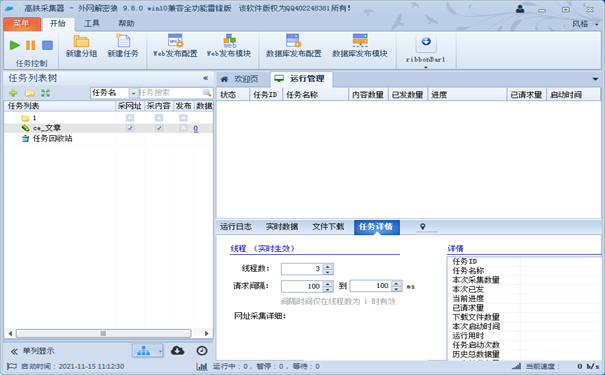The image size is (605, 375).
Task: Open the 菜单 menu
Action: click(22, 24)
